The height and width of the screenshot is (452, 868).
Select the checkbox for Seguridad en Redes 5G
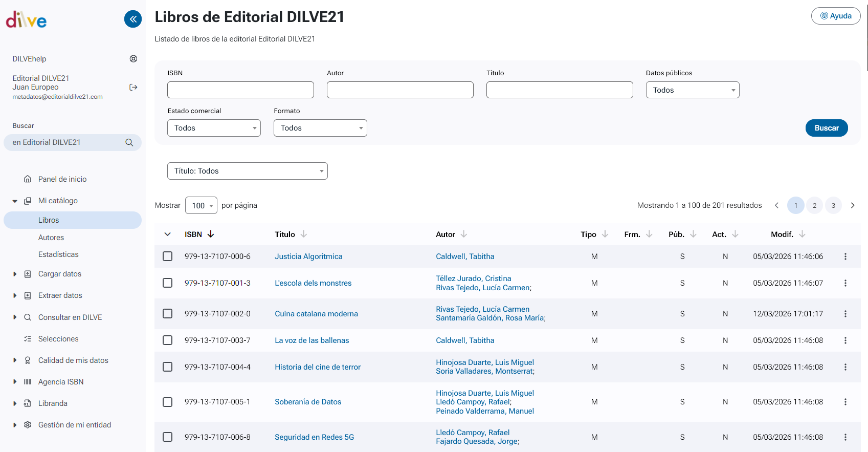(x=167, y=437)
